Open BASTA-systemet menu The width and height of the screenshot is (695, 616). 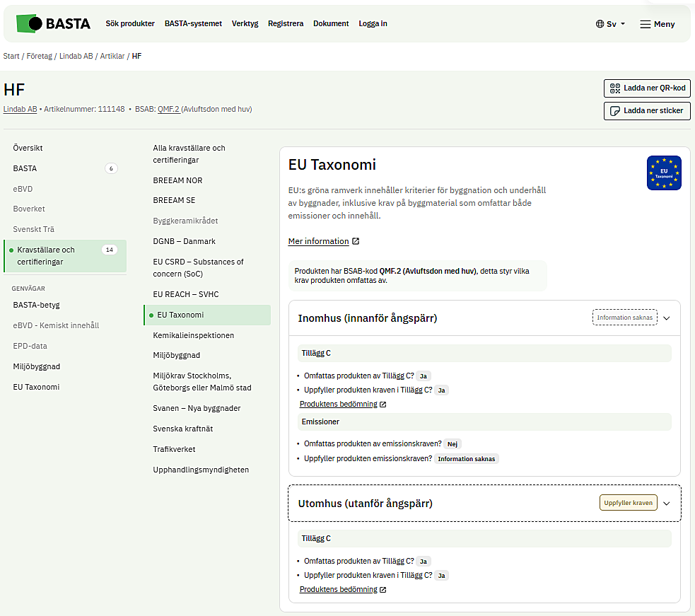point(193,23)
